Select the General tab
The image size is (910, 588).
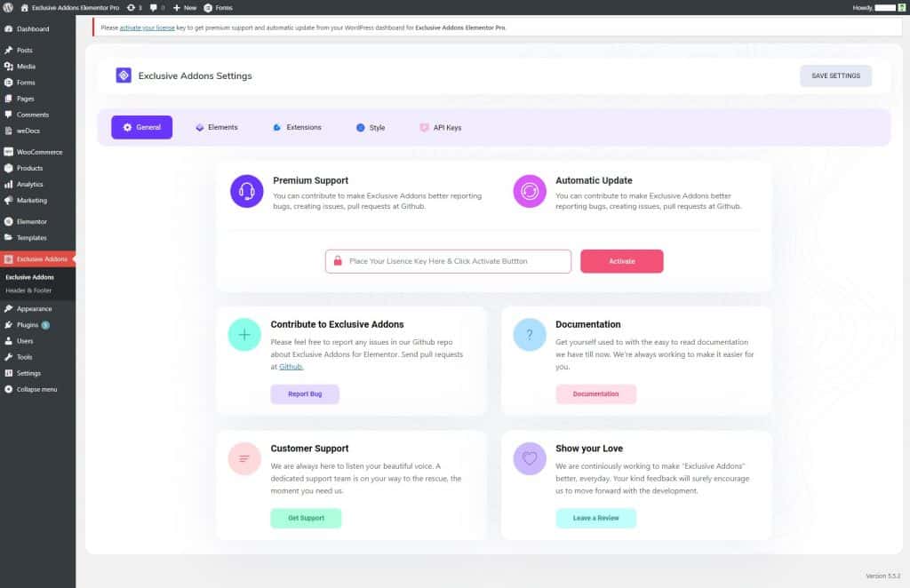(141, 127)
